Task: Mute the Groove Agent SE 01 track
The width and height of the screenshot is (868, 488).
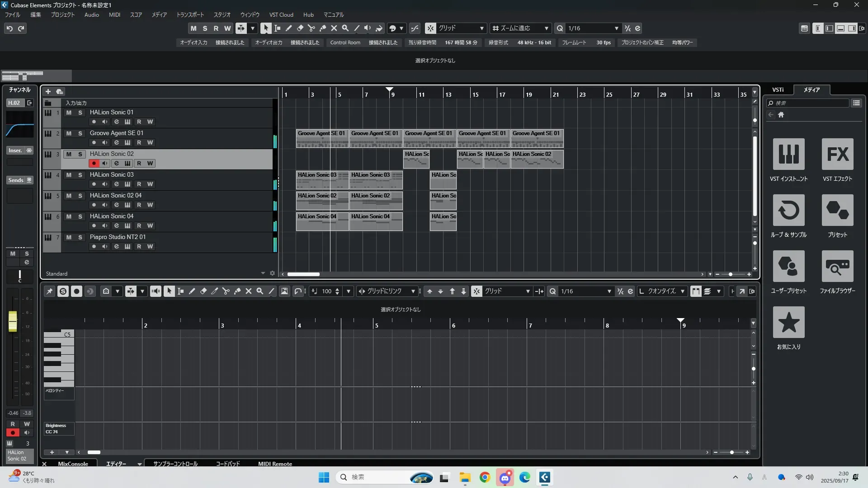Action: (x=69, y=133)
